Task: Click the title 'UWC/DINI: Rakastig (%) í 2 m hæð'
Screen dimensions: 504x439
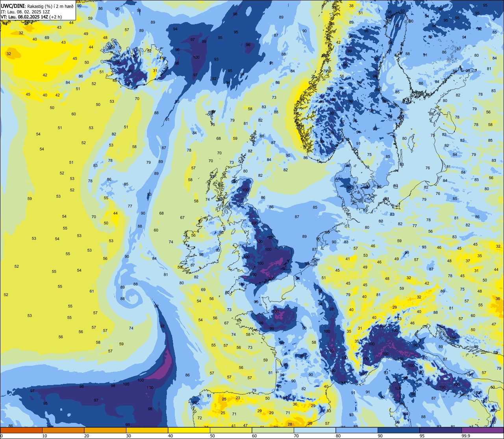Action: click(37, 6)
